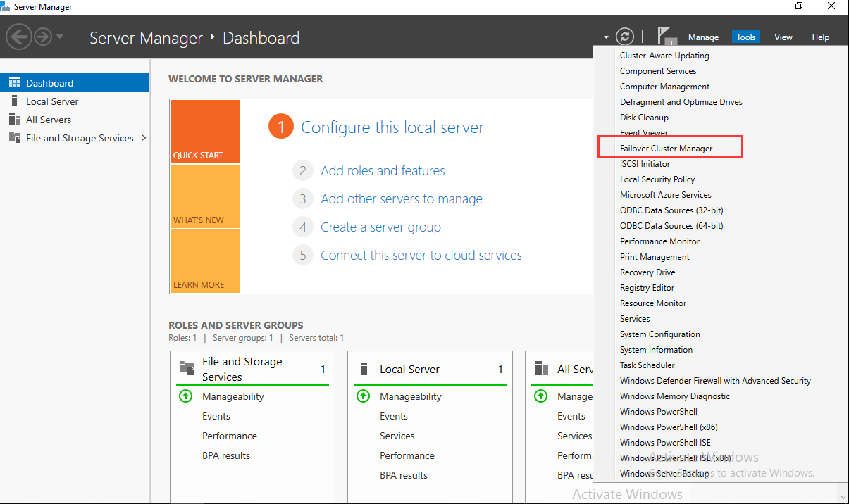Open the notifications flag icon

(x=664, y=35)
